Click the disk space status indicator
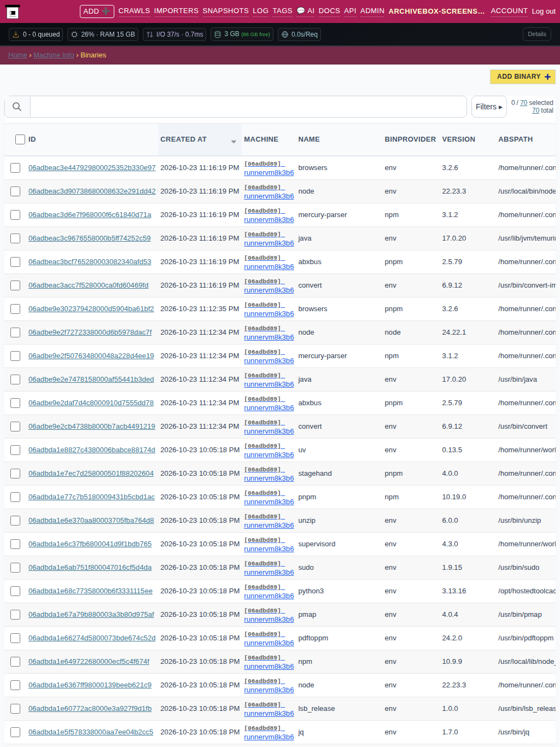This screenshot has width=560, height=747. tap(242, 34)
